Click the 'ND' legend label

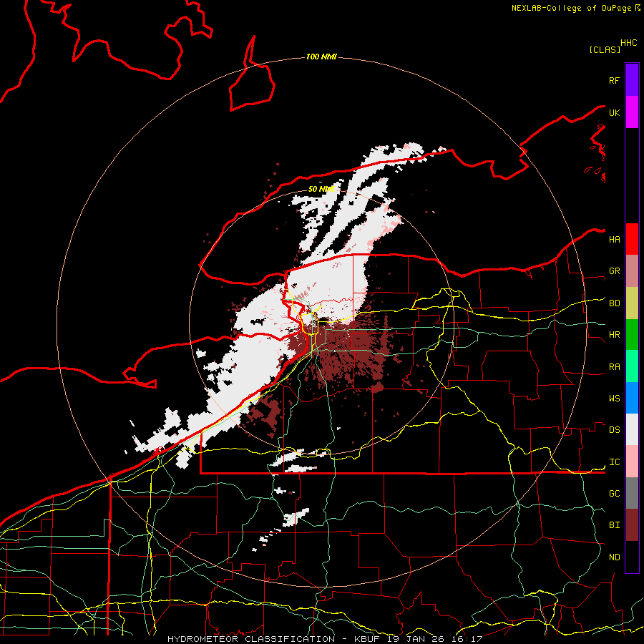point(615,557)
